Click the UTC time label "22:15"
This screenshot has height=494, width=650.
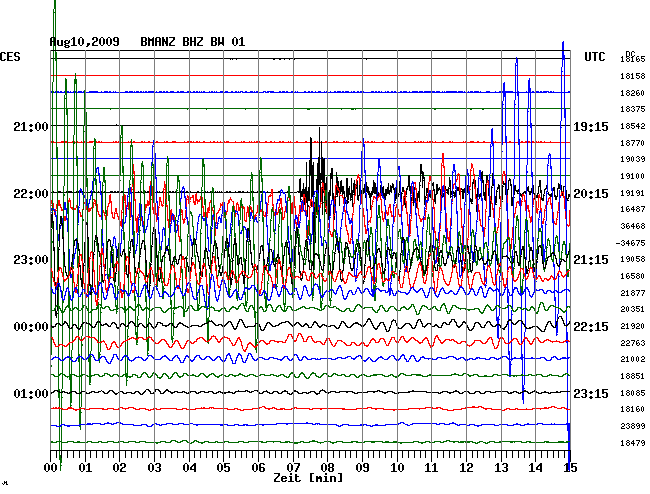[x=591, y=327]
